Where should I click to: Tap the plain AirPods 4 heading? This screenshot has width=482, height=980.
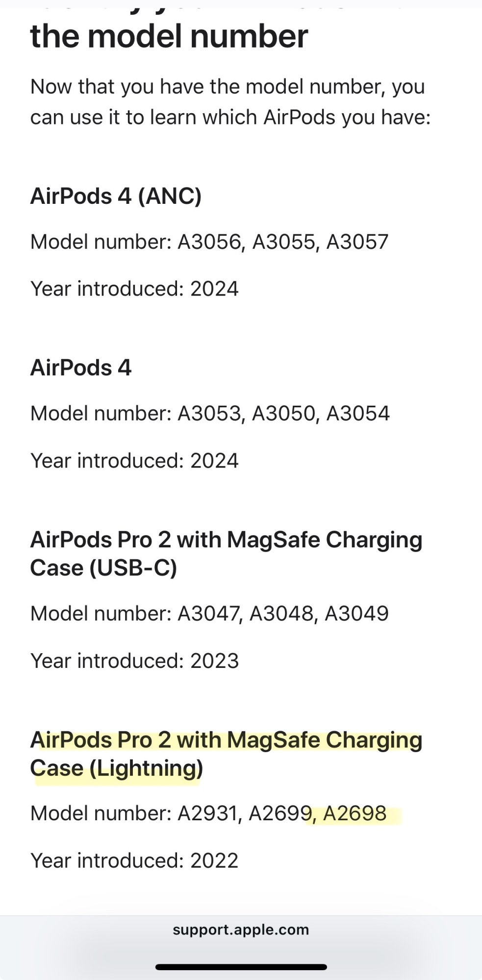tap(81, 367)
